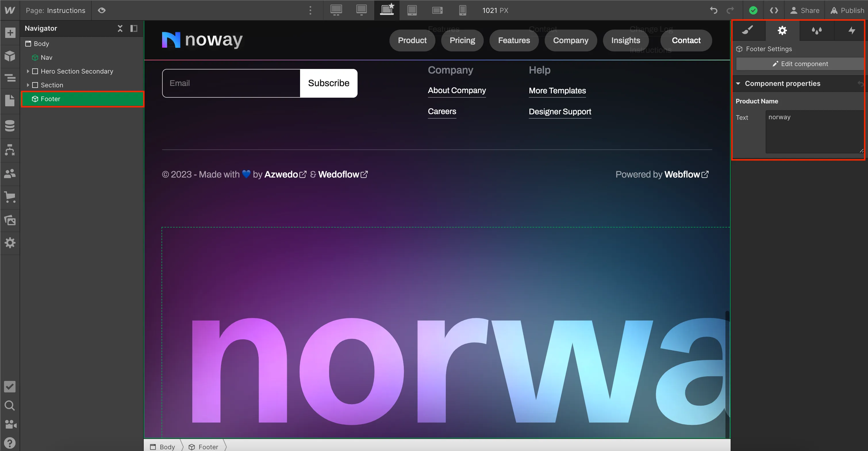Click the Email input field
The width and height of the screenshot is (868, 451).
pos(231,83)
